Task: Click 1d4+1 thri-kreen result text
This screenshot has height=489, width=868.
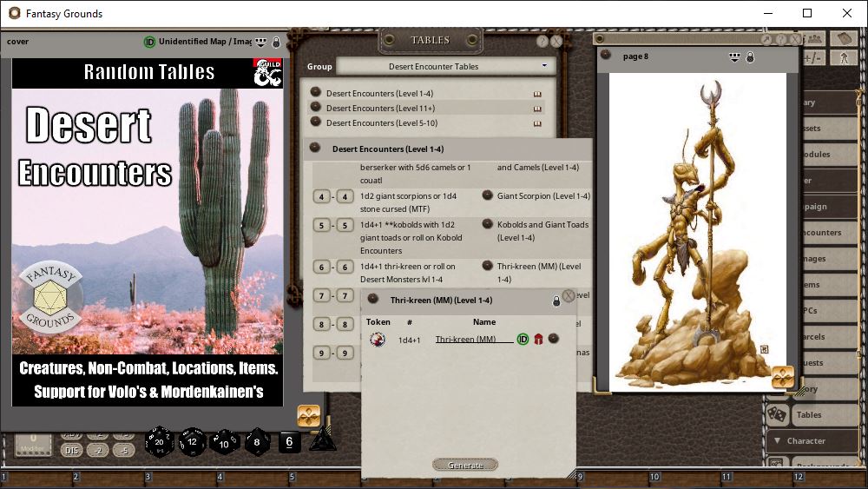Action: click(408, 273)
